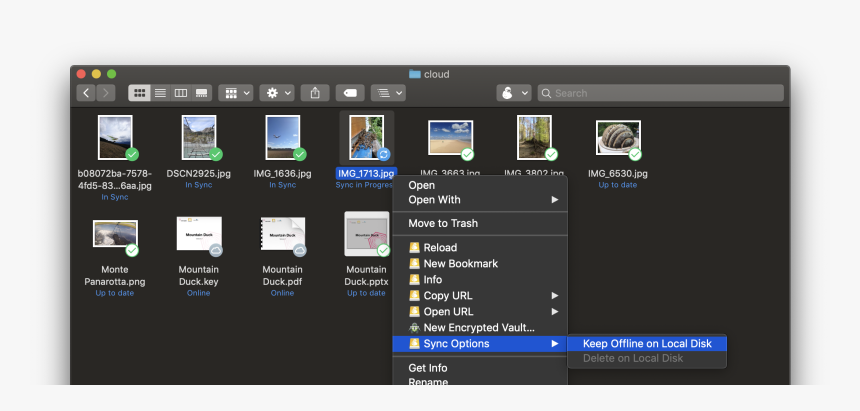Click the Edit Tags toolbar button
Viewport: 860px width, 411px height.
pos(349,93)
